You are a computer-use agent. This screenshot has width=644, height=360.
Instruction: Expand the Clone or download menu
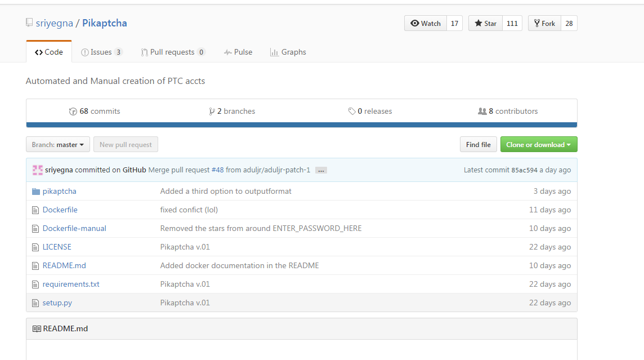(x=538, y=145)
